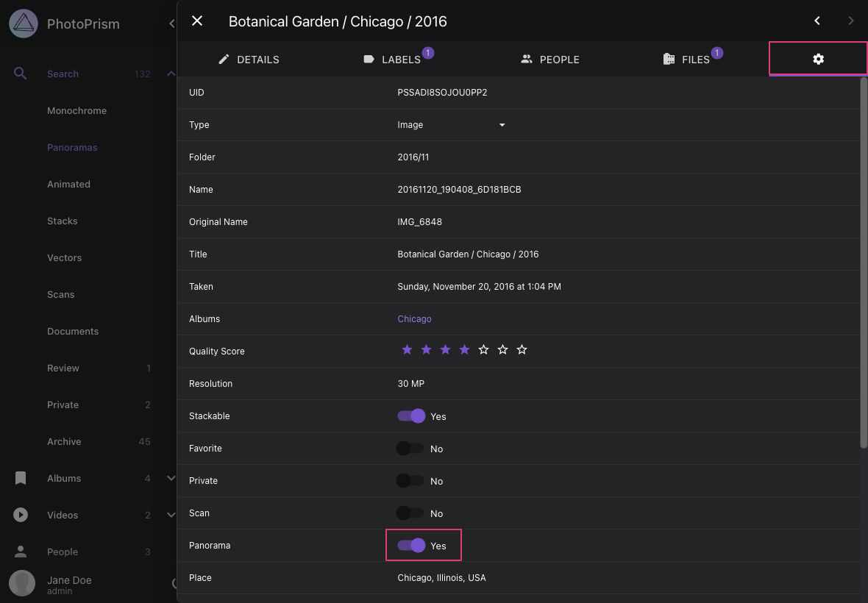
Task: Switch to the Labels tab
Action: click(399, 59)
